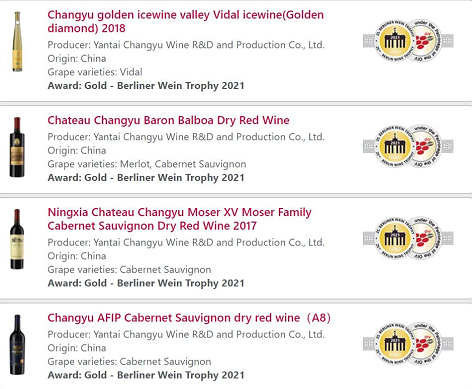Screen dimensions: 472x389
Task: Open Changyu golden icewine valley Vidal icewine title
Action: [185, 21]
